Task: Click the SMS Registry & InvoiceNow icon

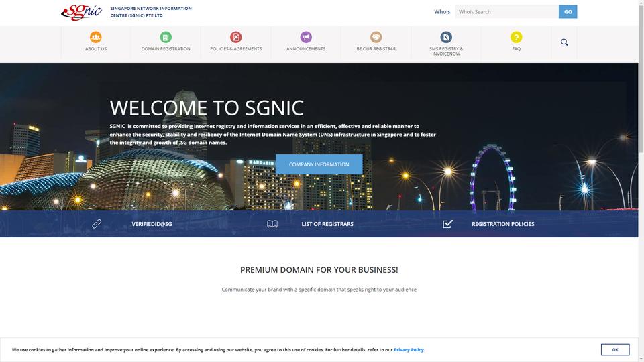Action: 446,37
